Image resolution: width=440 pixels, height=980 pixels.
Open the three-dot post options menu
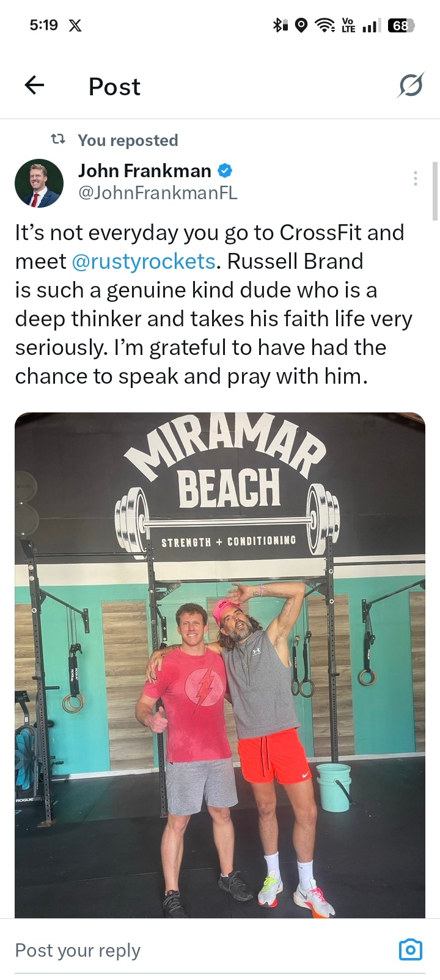pyautogui.click(x=416, y=178)
